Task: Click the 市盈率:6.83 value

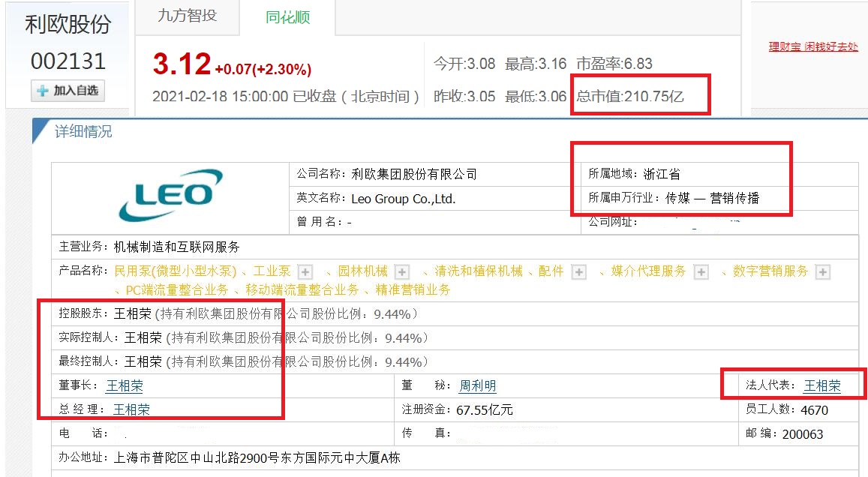Action: 614,64
